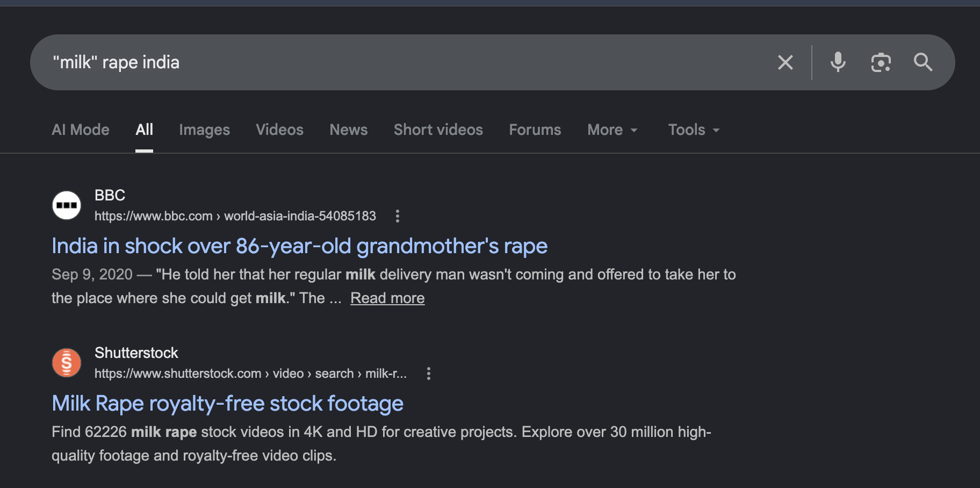Screen dimensions: 980x488
Task: Open the Short videos tab
Action: (x=438, y=130)
